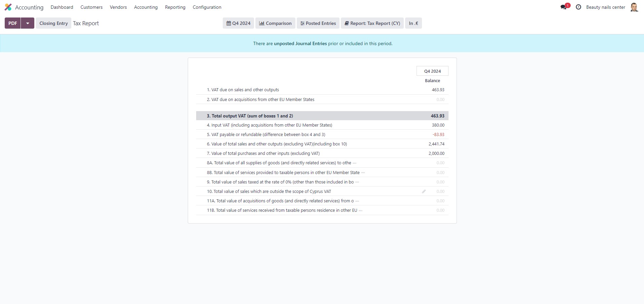Toggle the In .€ currency option

coord(413,23)
